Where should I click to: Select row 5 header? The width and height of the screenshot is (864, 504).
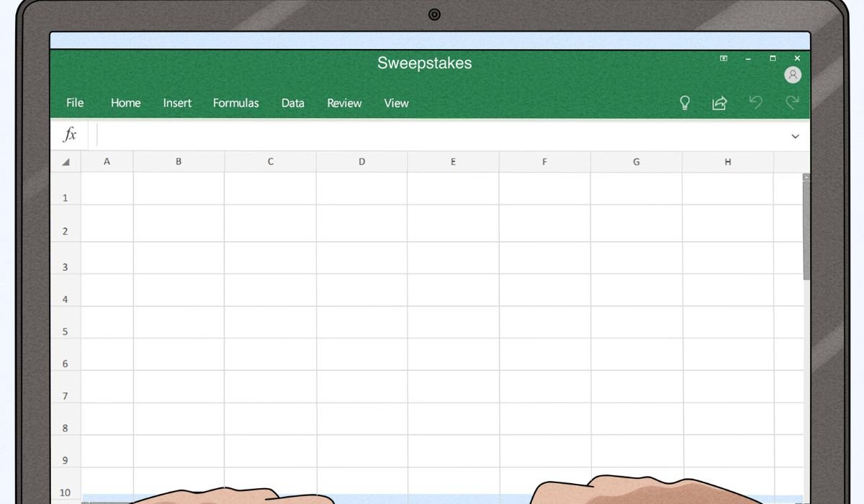pyautogui.click(x=66, y=332)
